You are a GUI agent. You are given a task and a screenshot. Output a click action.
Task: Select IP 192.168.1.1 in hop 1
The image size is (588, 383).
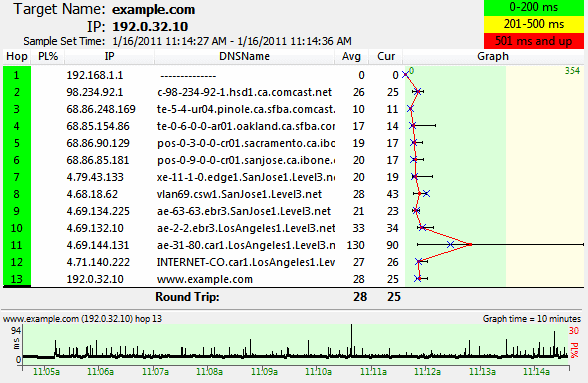[95, 75]
